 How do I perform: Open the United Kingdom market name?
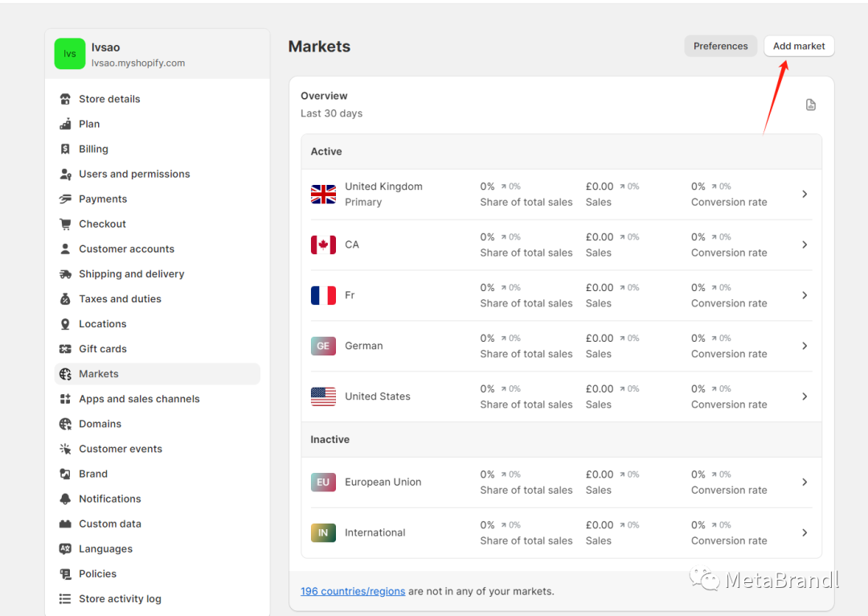[x=383, y=186]
